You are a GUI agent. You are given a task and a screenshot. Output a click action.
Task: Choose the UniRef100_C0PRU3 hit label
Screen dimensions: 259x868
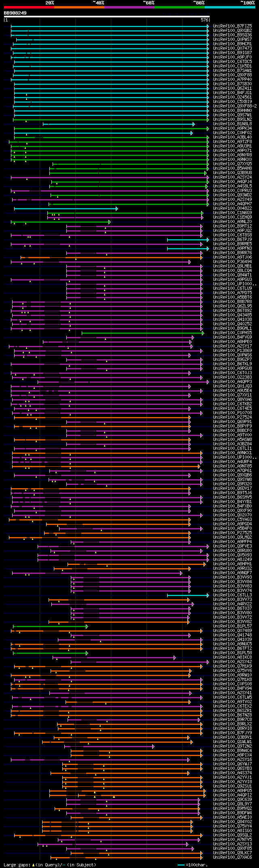point(232,190)
